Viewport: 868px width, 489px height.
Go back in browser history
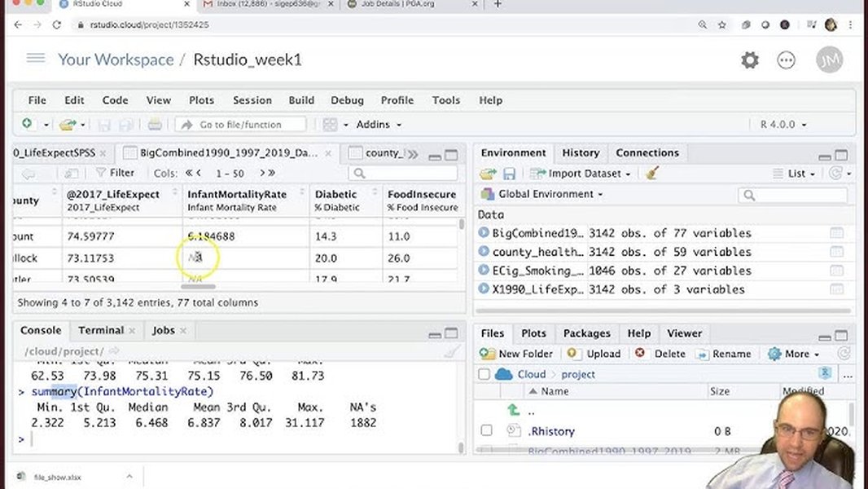click(18, 25)
